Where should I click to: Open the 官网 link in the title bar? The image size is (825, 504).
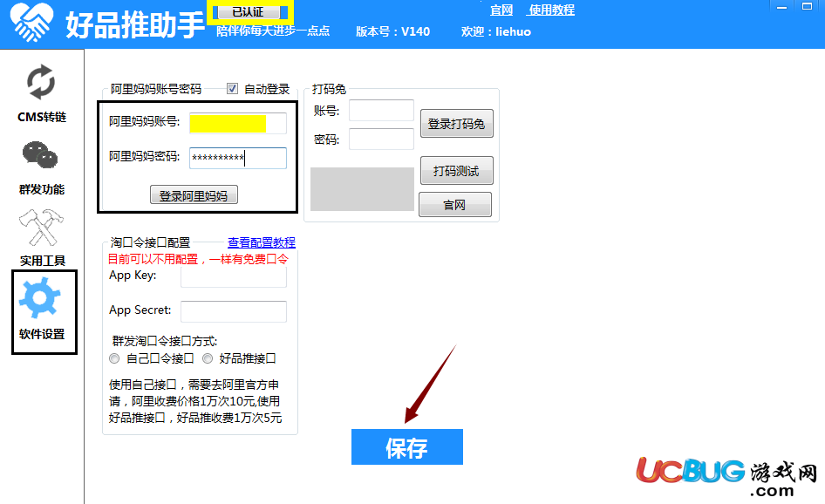501,10
